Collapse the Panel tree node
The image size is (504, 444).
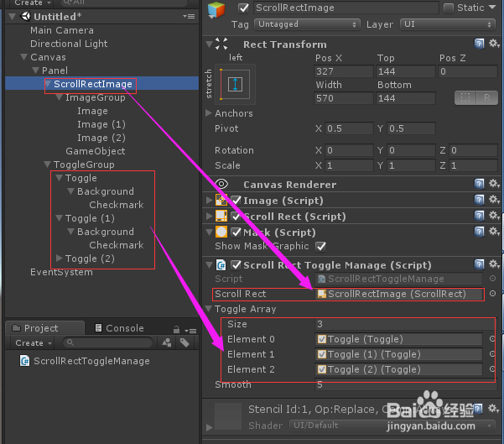click(x=35, y=71)
